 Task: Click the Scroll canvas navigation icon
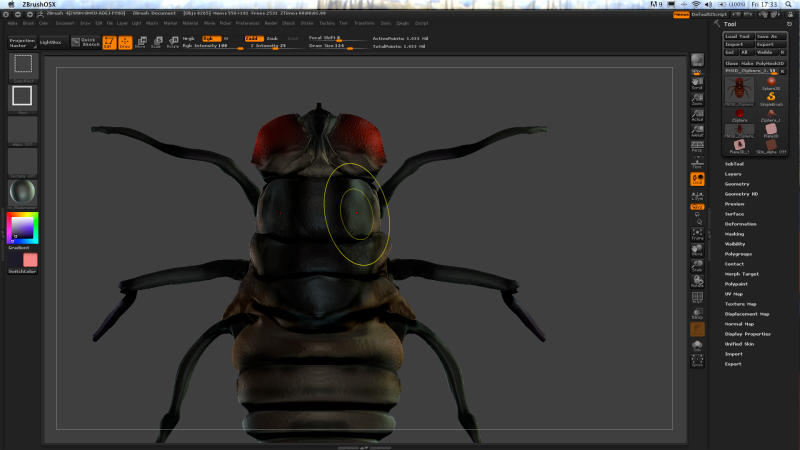tap(697, 85)
